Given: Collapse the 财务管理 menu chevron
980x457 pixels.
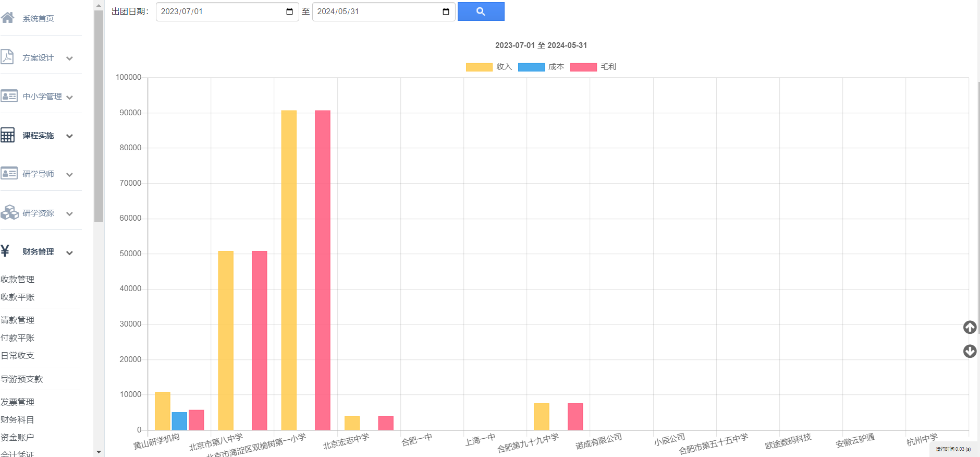Looking at the screenshot, I should (x=69, y=253).
